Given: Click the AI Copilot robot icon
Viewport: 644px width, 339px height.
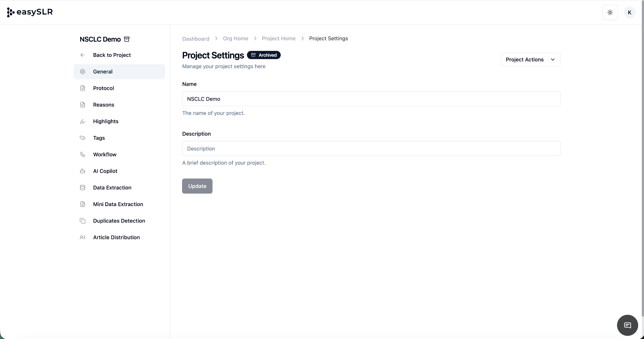Looking at the screenshot, I should tap(82, 171).
